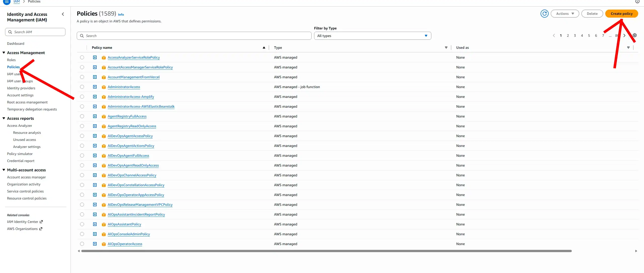Screen dimensions: 644x273
Task: Open the AdministratorAccess-AWSElasticBeanstalk policy link
Action: 141,106
